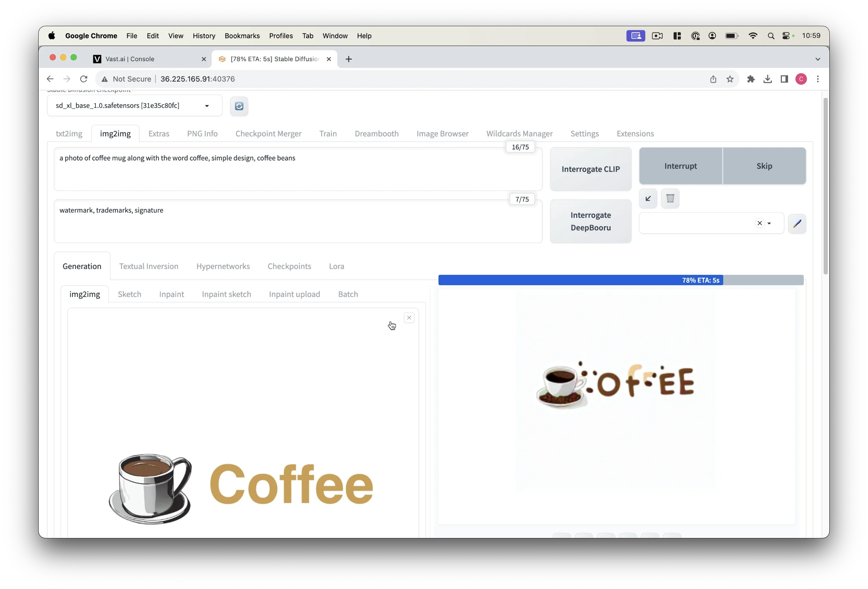Open the Chrome extensions puzzle icon

pos(751,79)
